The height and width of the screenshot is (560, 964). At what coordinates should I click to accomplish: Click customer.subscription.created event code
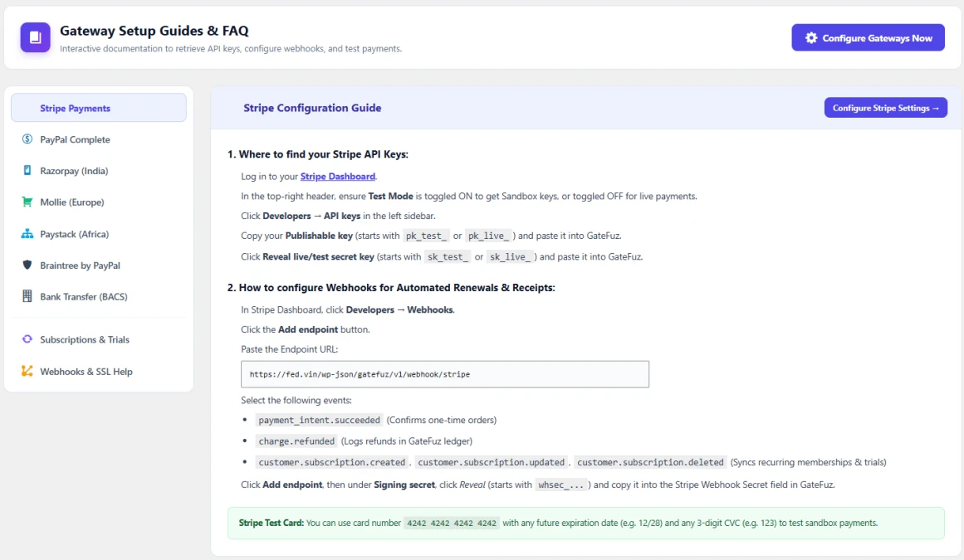click(332, 462)
